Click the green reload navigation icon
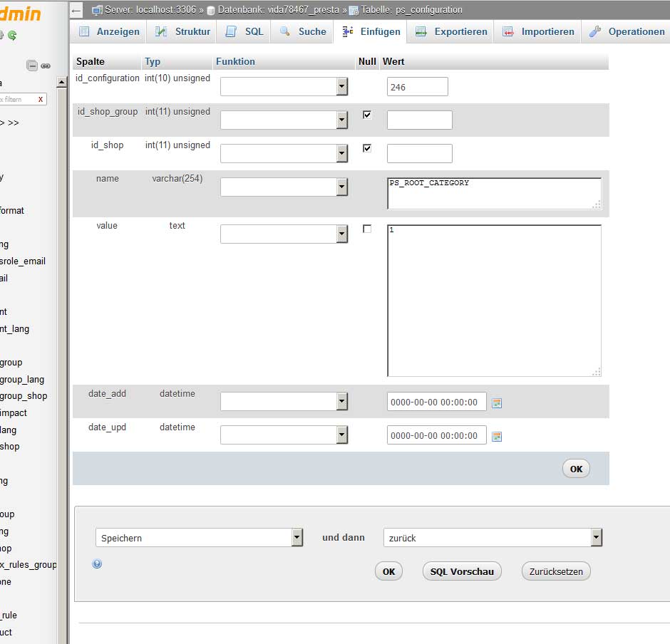 [12, 36]
